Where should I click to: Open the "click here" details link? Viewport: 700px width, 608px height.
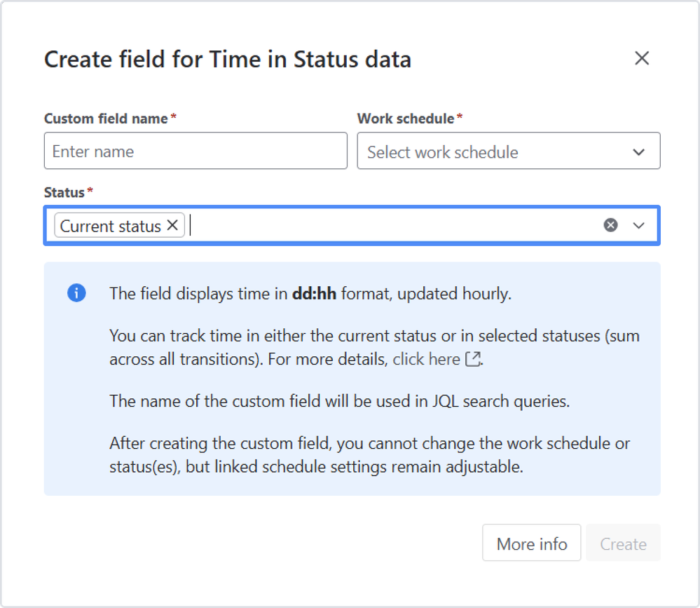426,359
